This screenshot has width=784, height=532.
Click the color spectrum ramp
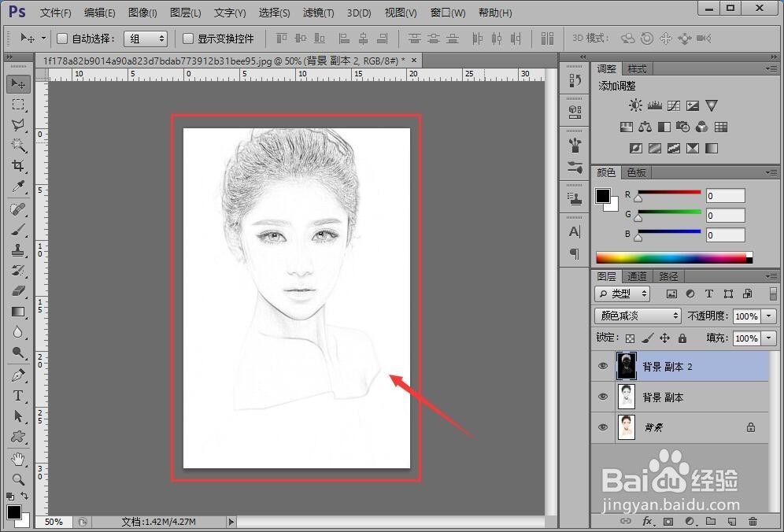[674, 258]
